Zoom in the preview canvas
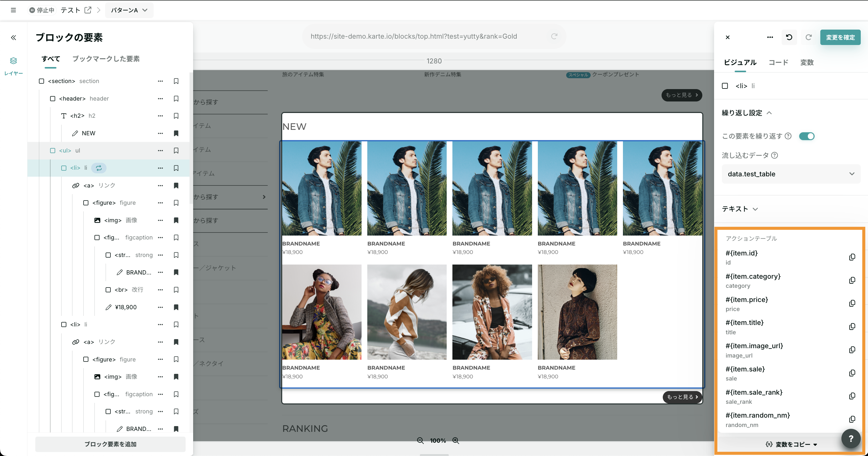The height and width of the screenshot is (456, 868). [455, 441]
